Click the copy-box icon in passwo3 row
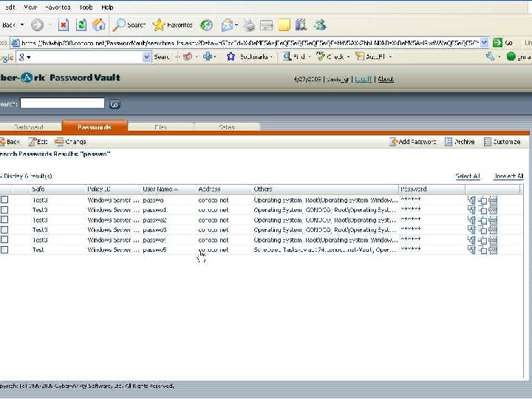This screenshot has height=399, width=532. point(482,231)
